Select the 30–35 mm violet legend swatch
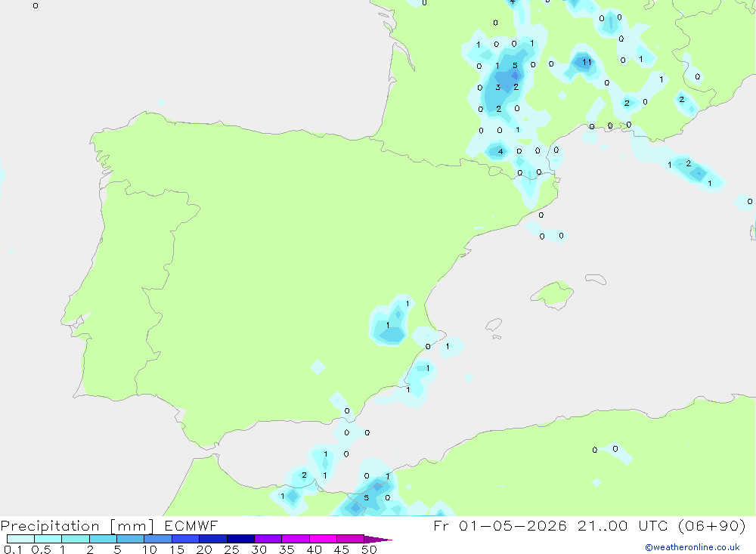This screenshot has width=756, height=554. click(x=268, y=539)
